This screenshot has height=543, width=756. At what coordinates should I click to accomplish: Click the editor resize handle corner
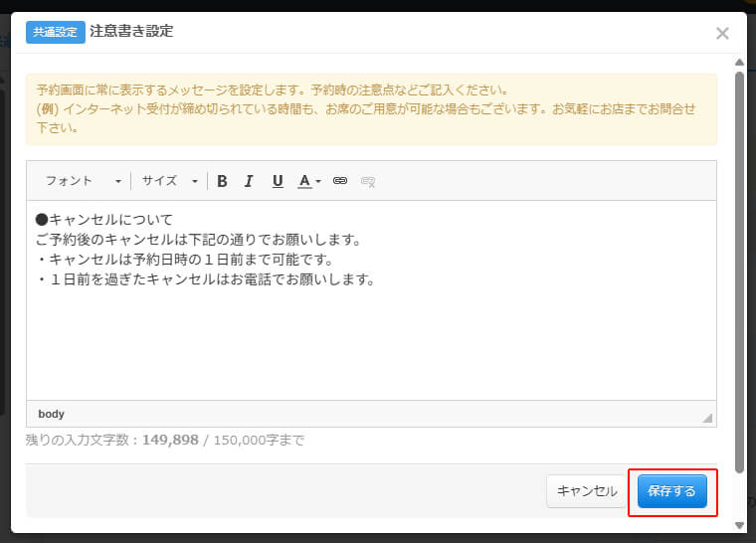pos(707,419)
